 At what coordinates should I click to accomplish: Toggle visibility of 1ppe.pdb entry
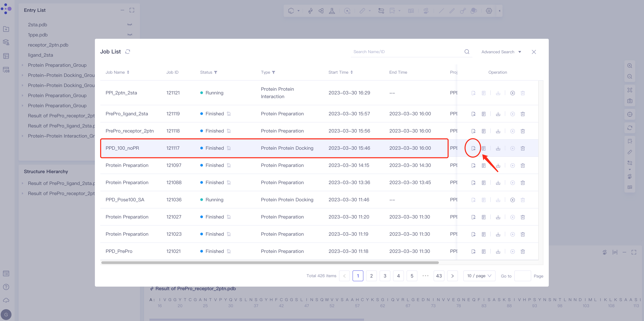coord(130,35)
